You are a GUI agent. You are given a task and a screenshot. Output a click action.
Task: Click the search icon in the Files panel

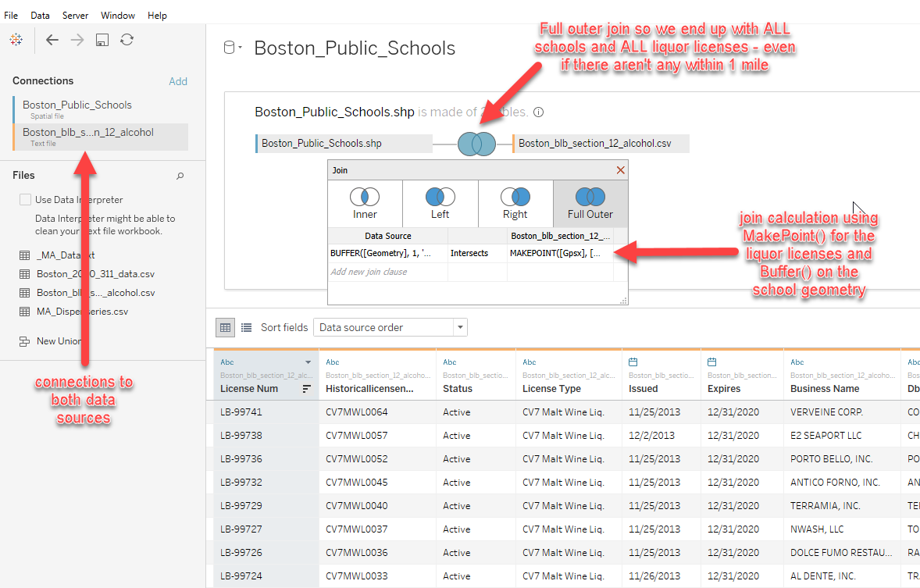180,175
